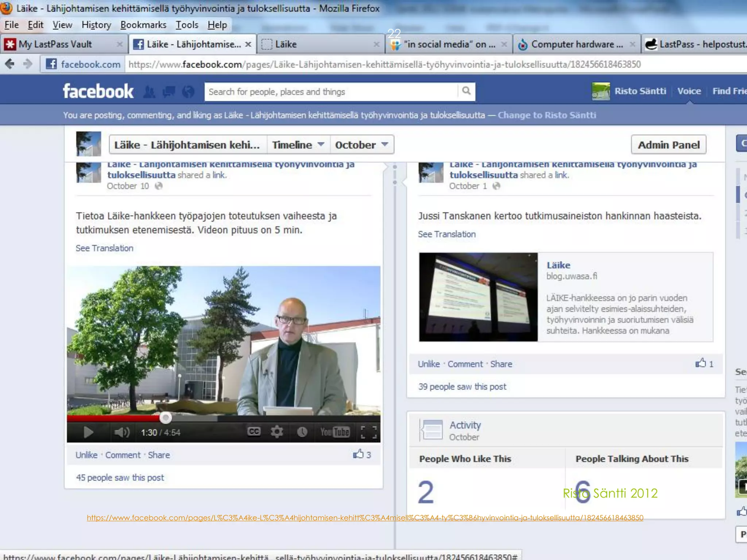The image size is (747, 560).
Task: Open the Facebook notifications globe icon
Action: [x=188, y=92]
